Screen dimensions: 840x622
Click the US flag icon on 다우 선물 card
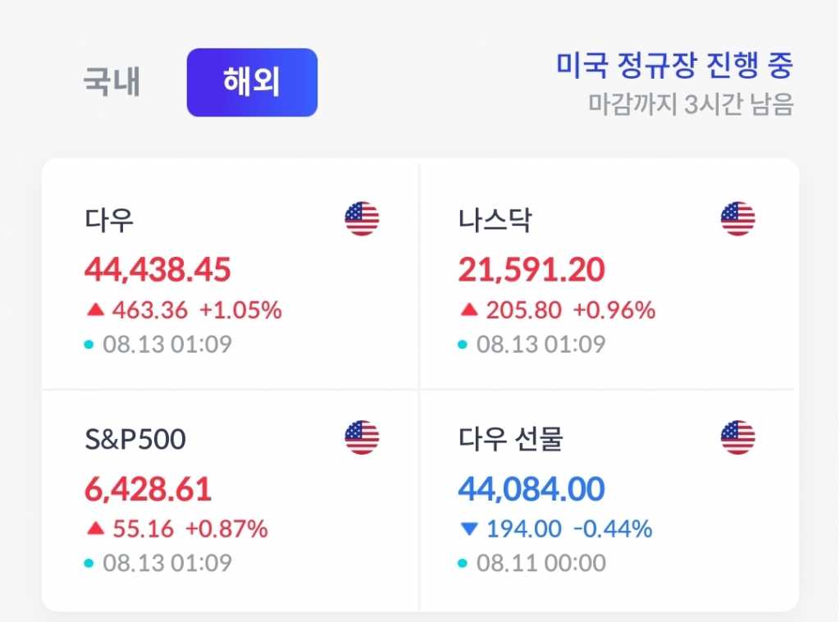737,438
